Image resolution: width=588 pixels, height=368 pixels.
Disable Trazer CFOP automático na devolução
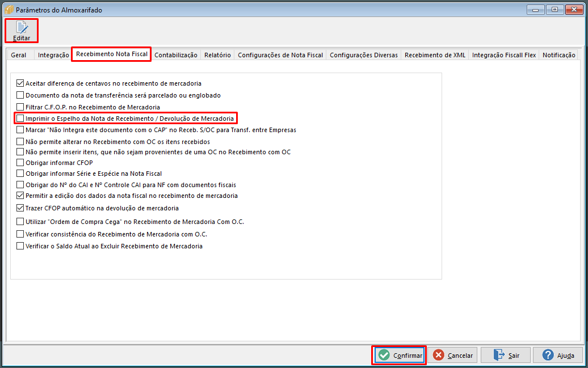click(x=20, y=208)
